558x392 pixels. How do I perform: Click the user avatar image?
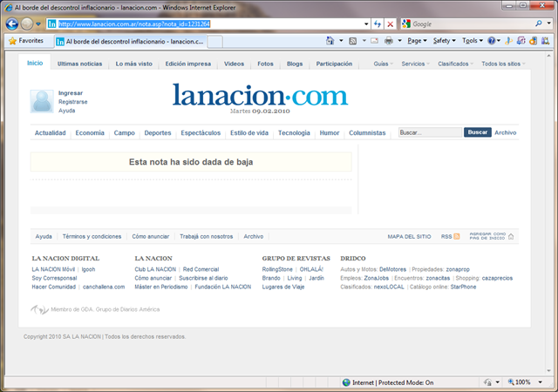click(42, 101)
